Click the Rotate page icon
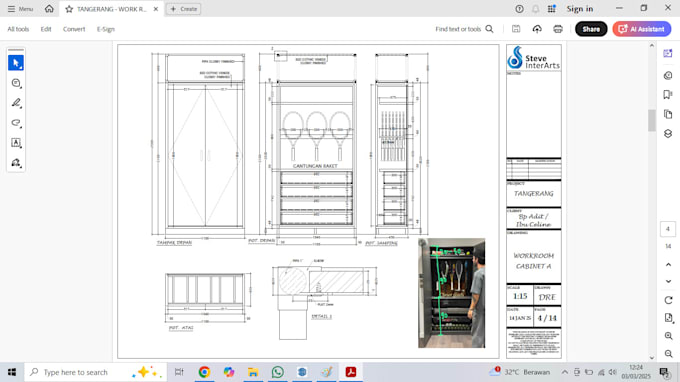The width and height of the screenshot is (680, 382). coord(668,300)
